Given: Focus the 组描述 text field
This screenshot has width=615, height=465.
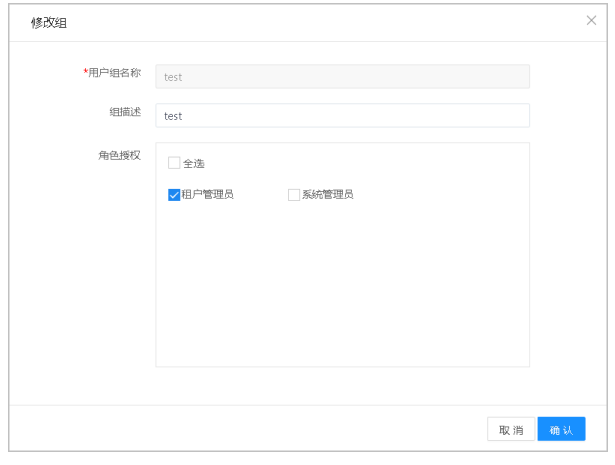Looking at the screenshot, I should [x=342, y=115].
